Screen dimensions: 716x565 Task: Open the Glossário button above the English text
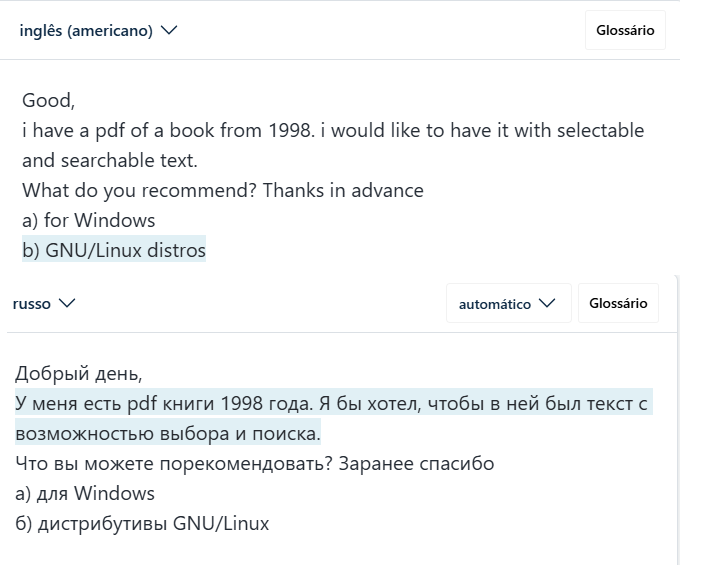[625, 31]
